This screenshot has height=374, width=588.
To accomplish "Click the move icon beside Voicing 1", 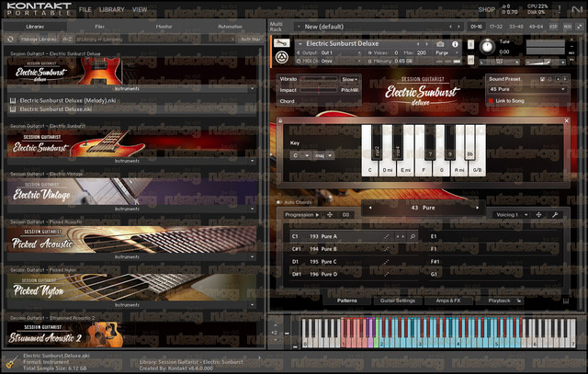I will pos(538,215).
